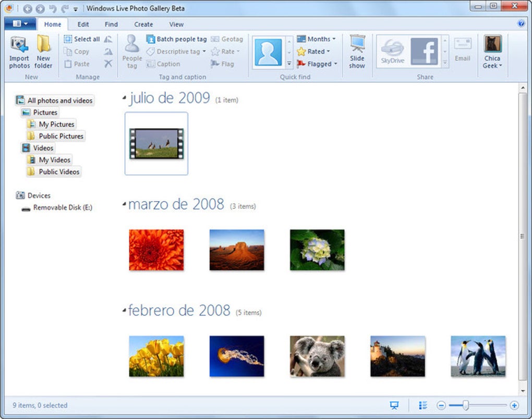
Task: Select Pictures in the tree
Action: click(40, 112)
